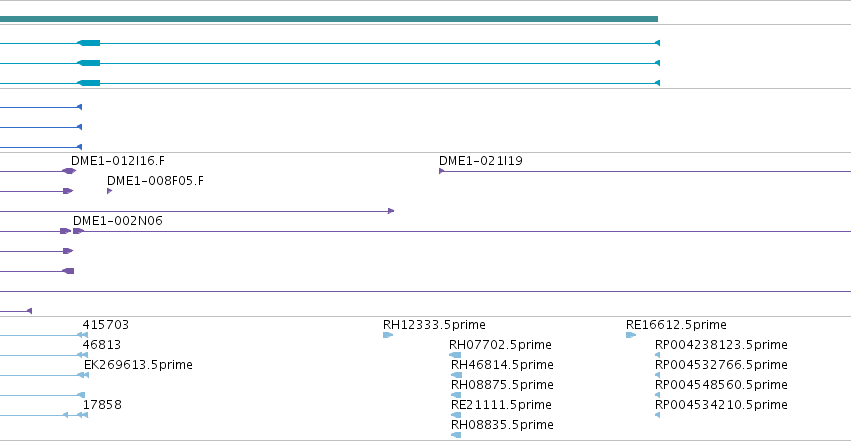Select the RP004238123.5prime label
The height and width of the screenshot is (441, 851).
[x=721, y=346]
